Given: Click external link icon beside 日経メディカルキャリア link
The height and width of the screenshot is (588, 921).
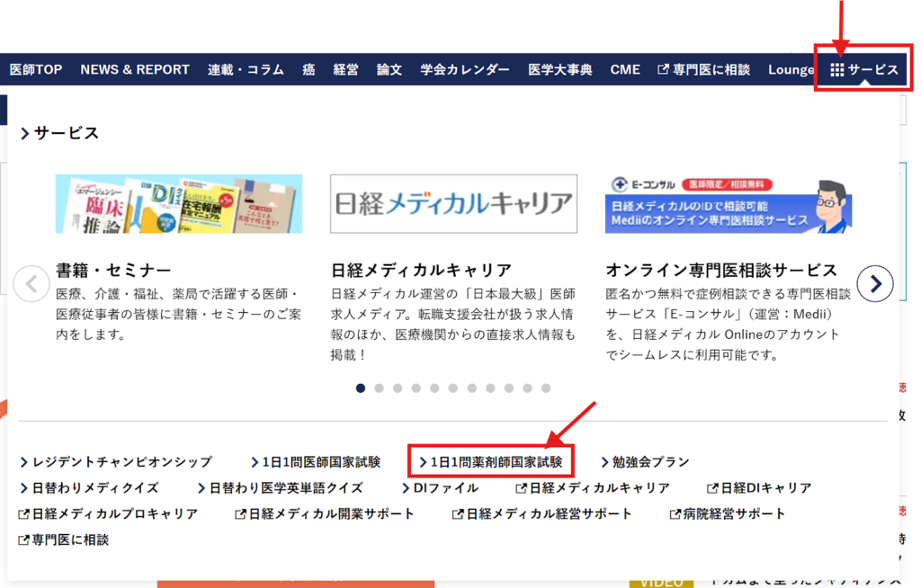Looking at the screenshot, I should pyautogui.click(x=521, y=488).
